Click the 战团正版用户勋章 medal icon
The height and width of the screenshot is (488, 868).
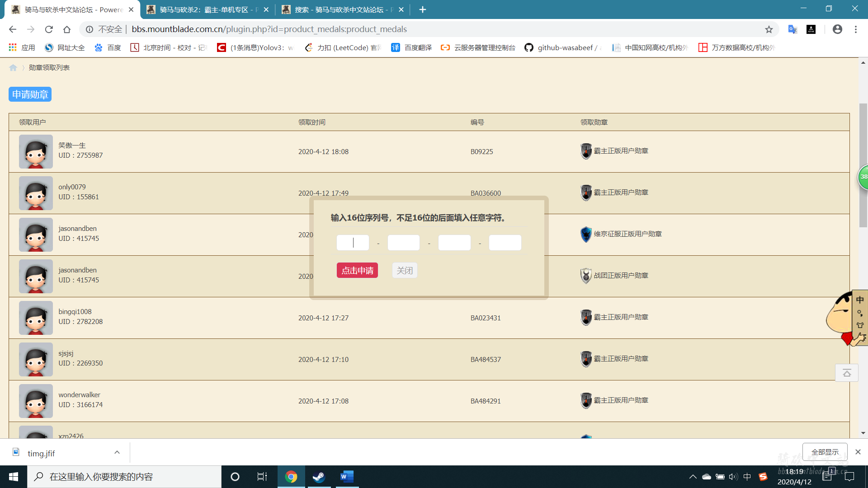586,276
